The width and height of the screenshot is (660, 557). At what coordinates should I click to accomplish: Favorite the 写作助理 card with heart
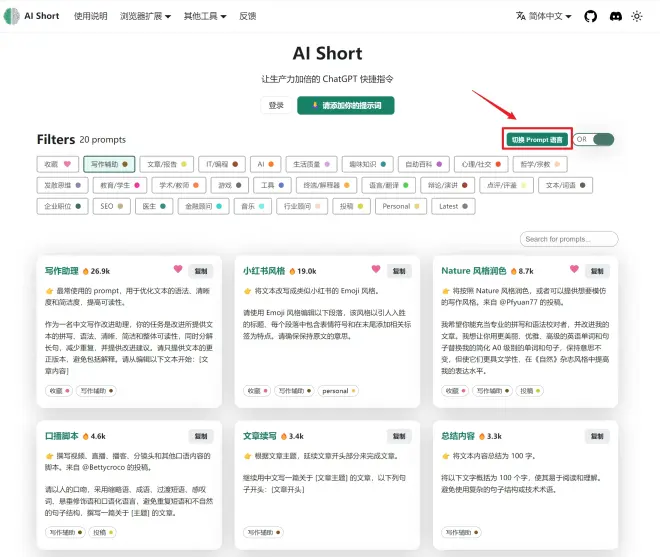178,269
